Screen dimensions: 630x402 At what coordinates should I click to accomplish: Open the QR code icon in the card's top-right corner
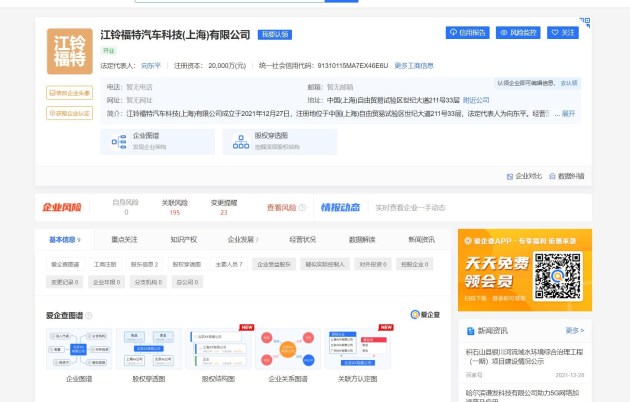(585, 22)
